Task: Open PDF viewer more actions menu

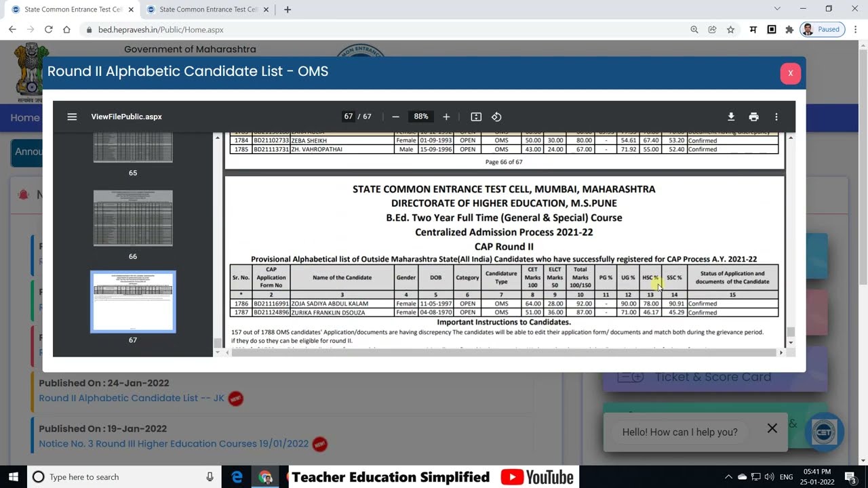Action: pyautogui.click(x=776, y=117)
